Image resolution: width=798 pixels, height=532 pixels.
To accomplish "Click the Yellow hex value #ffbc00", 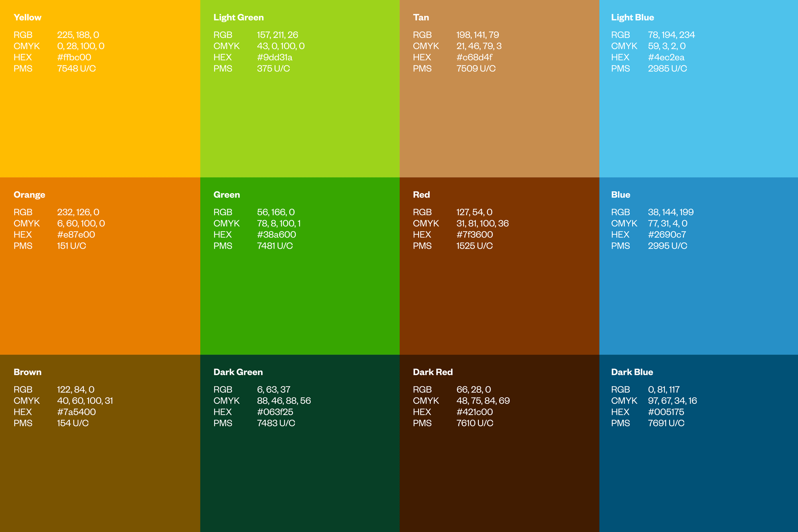I will pyautogui.click(x=74, y=57).
